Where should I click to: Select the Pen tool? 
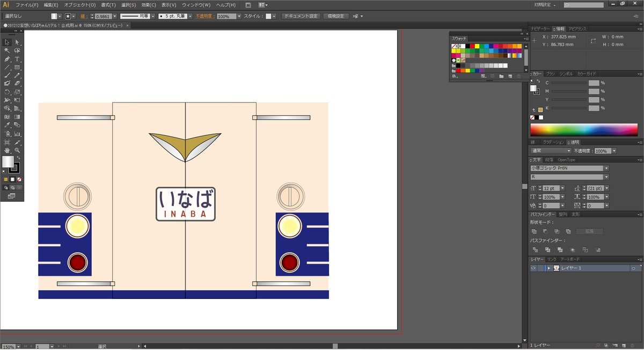point(8,59)
